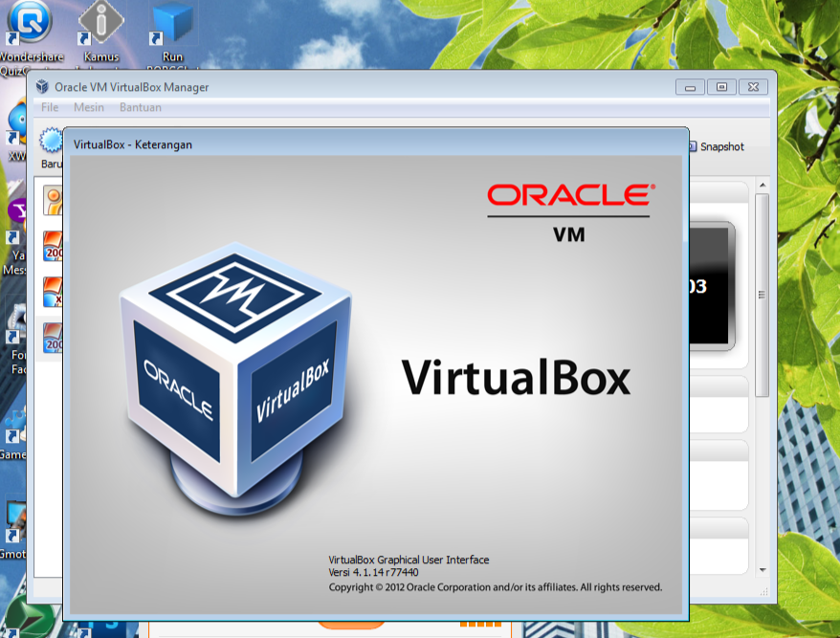The width and height of the screenshot is (840, 638).
Task: Open the File menu
Action: point(50,108)
